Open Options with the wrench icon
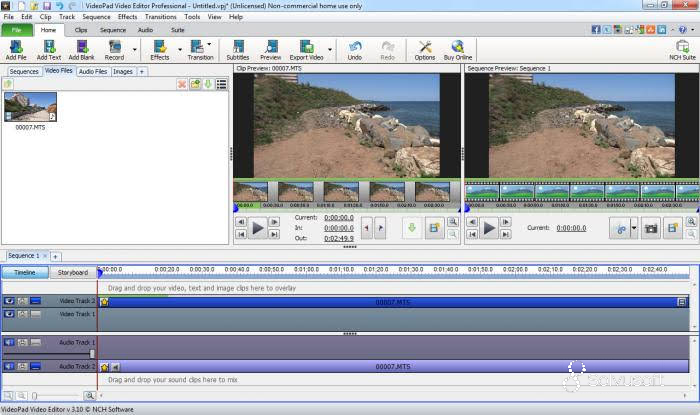Screen dimensions: 700x415 tap(425, 50)
